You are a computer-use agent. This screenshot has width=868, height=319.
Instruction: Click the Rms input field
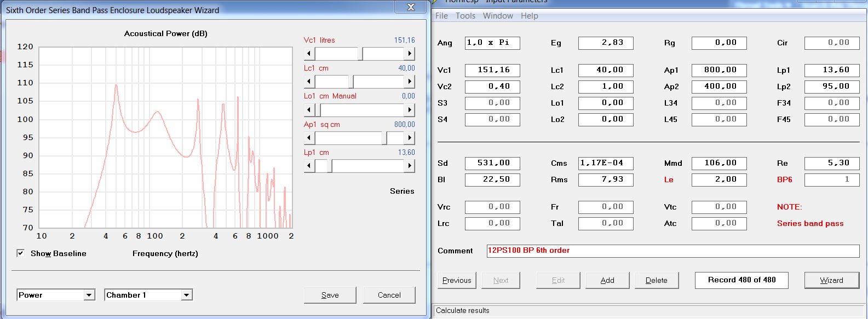[606, 179]
